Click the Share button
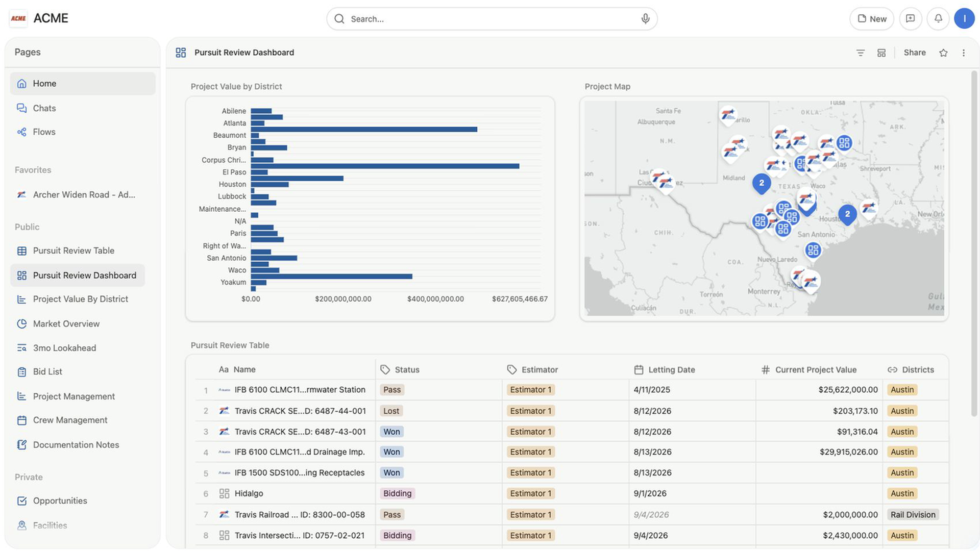 pos(914,53)
